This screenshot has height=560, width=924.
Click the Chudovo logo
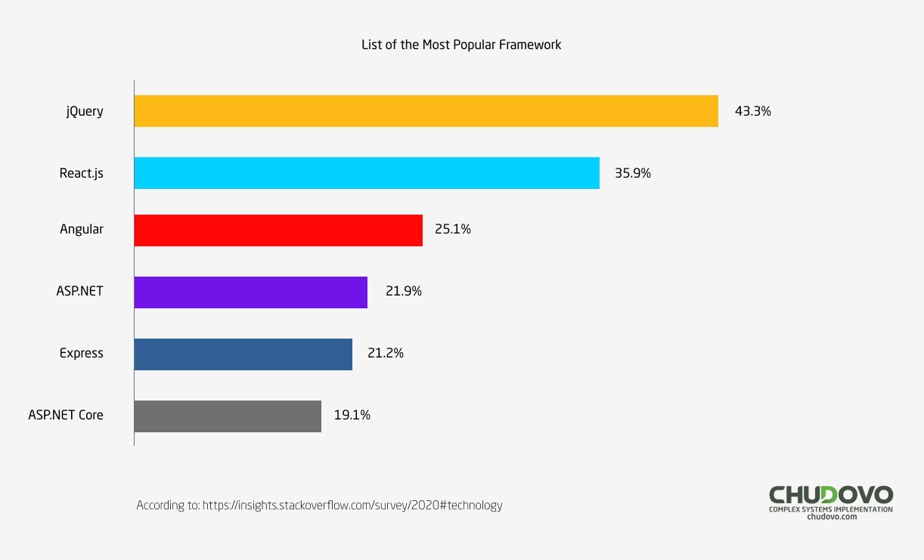point(831,495)
